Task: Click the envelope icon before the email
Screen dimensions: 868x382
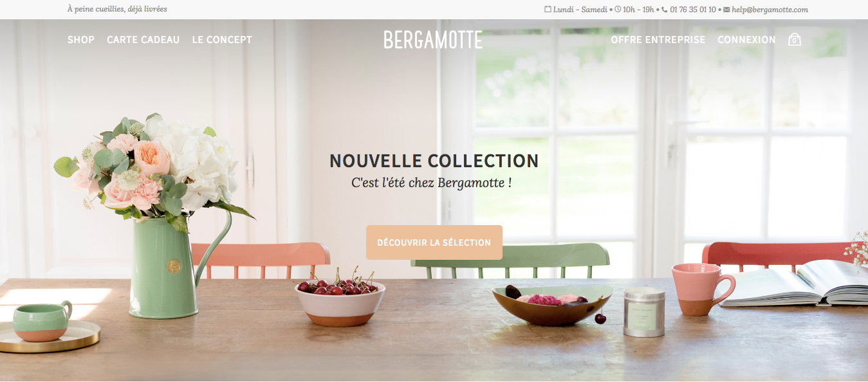Action: [726, 10]
